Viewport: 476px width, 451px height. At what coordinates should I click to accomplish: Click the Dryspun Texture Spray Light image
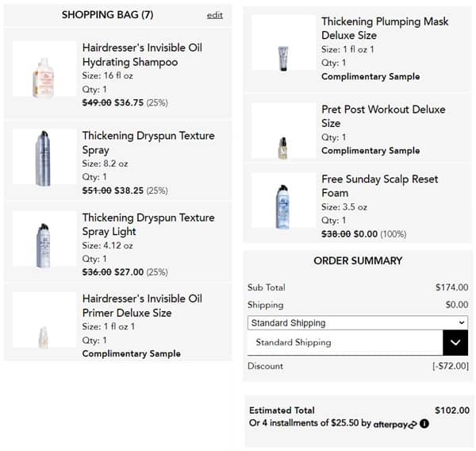(x=44, y=240)
